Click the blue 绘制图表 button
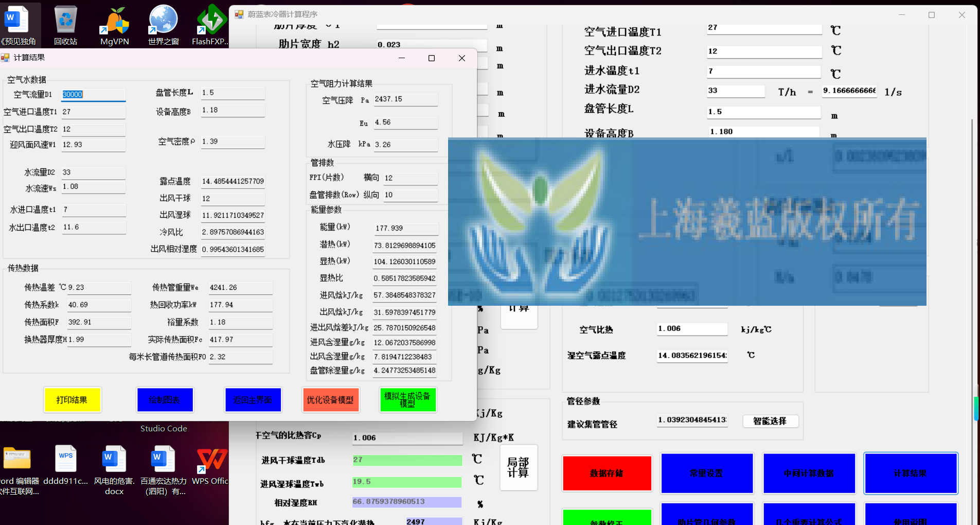The width and height of the screenshot is (980, 525). click(165, 400)
